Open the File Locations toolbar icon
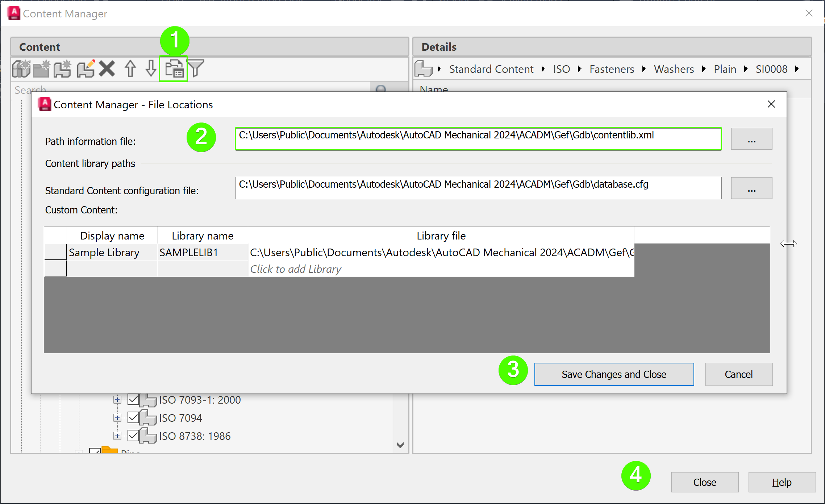The image size is (825, 504). coord(174,68)
